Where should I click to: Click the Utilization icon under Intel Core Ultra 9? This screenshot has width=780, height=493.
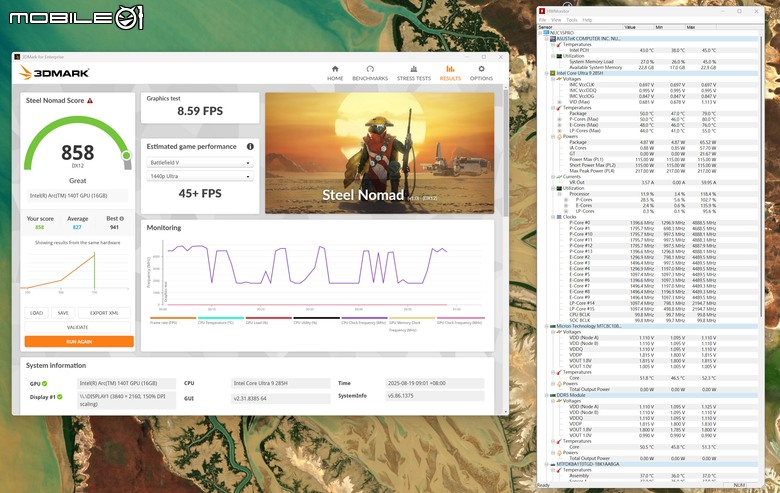tap(559, 188)
